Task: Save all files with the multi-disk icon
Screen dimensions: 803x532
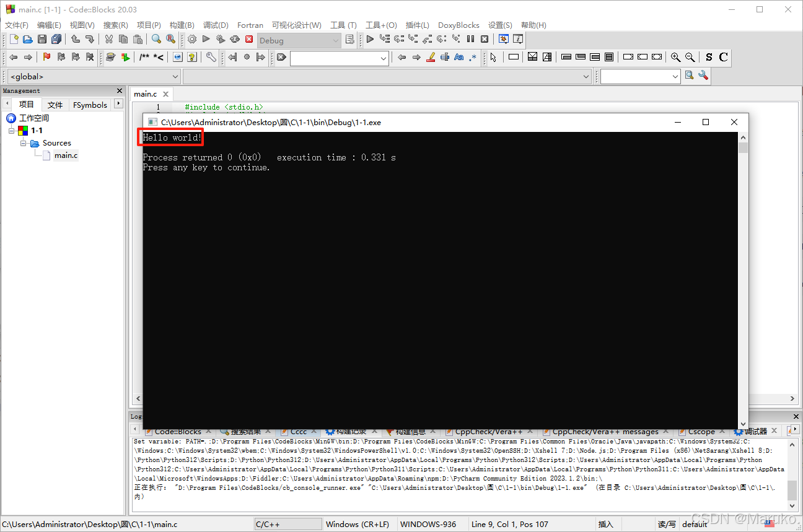Action: click(55, 39)
